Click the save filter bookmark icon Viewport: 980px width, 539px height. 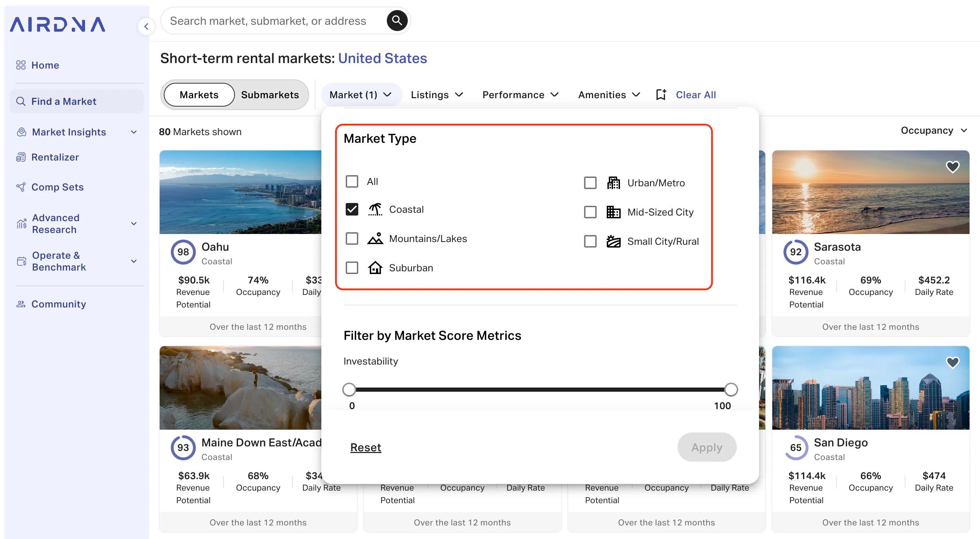click(661, 95)
